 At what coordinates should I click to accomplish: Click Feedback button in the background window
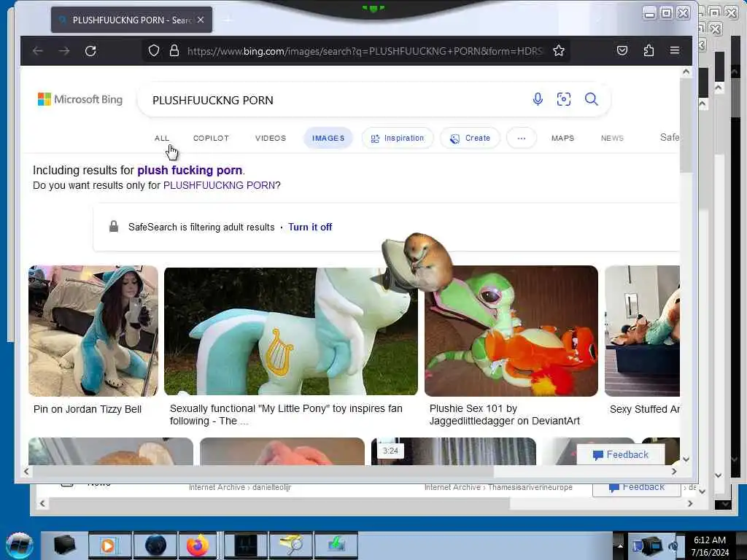pyautogui.click(x=636, y=489)
